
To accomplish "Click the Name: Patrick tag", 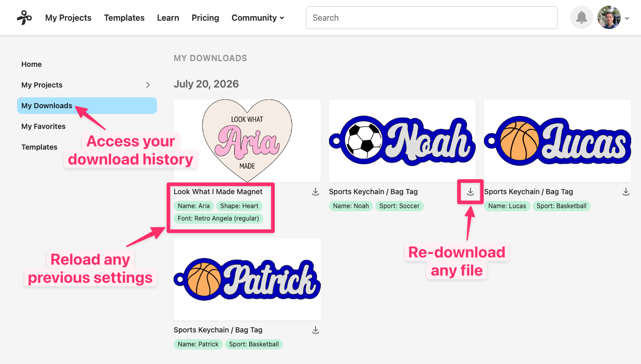I will click(x=198, y=344).
